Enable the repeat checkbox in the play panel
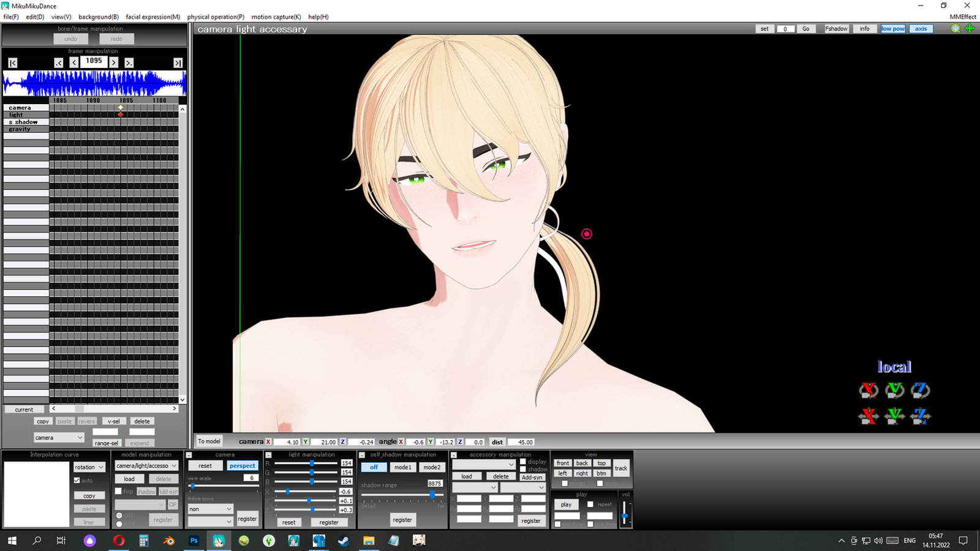 (590, 504)
